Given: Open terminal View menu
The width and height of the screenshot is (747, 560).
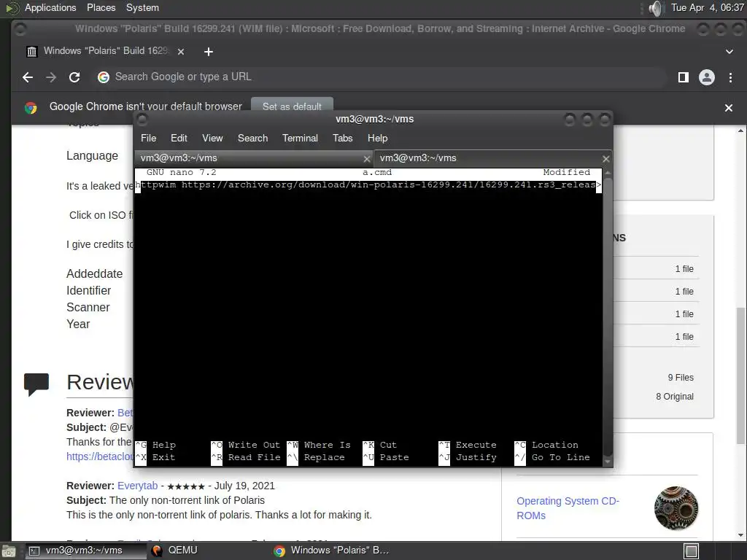Looking at the screenshot, I should tap(212, 138).
